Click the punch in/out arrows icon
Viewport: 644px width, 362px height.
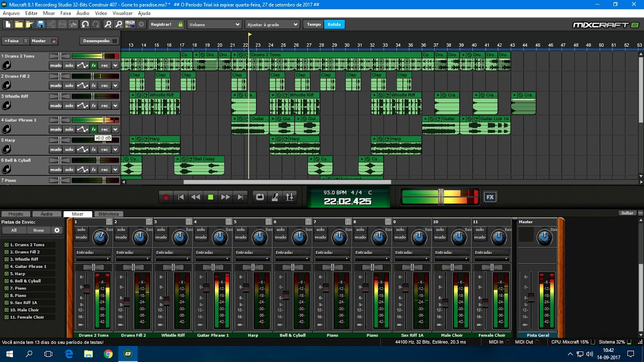(x=289, y=197)
